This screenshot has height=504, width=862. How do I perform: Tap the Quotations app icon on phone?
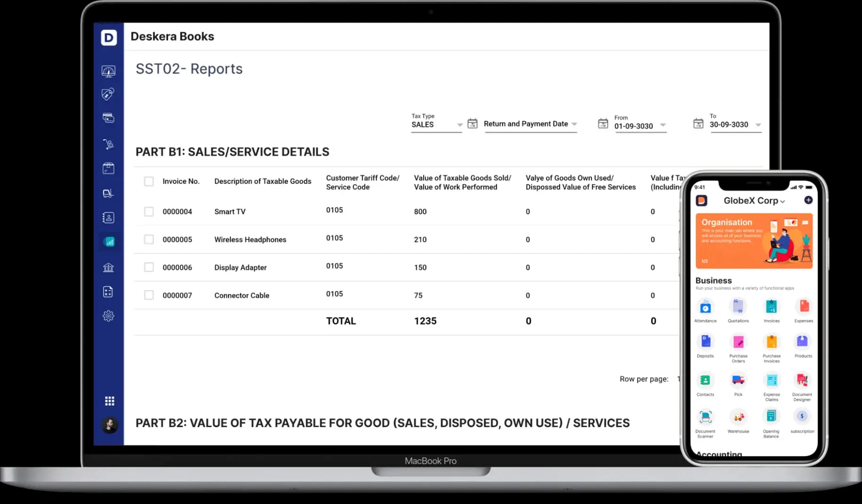738,308
